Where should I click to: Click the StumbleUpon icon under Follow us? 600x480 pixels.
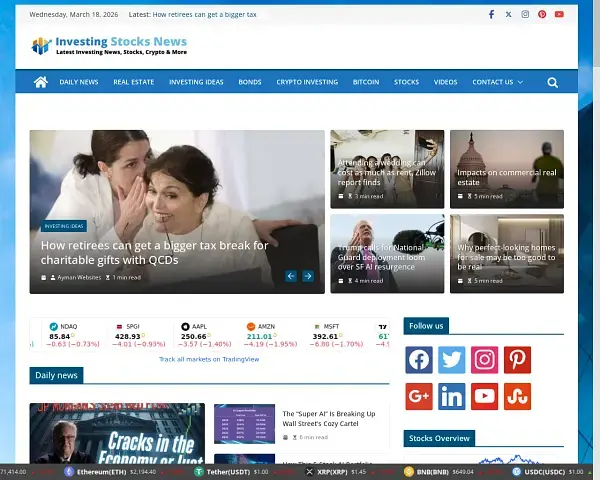pyautogui.click(x=517, y=397)
